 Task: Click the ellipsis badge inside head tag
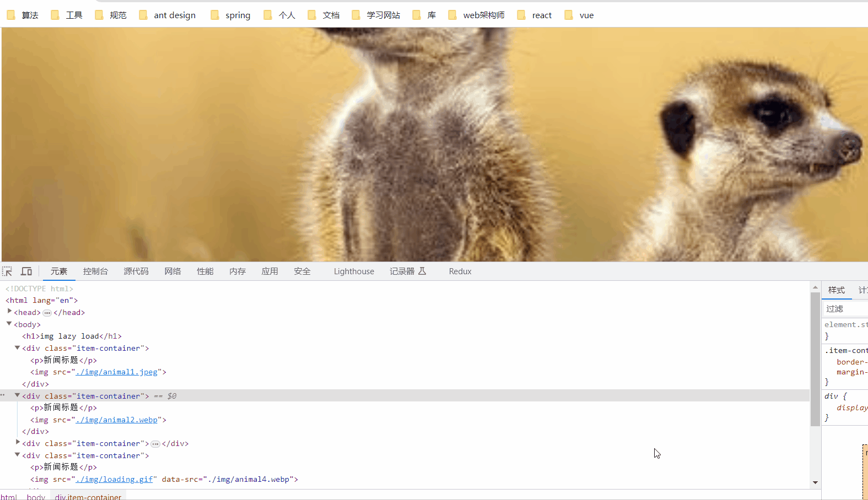[47, 313]
